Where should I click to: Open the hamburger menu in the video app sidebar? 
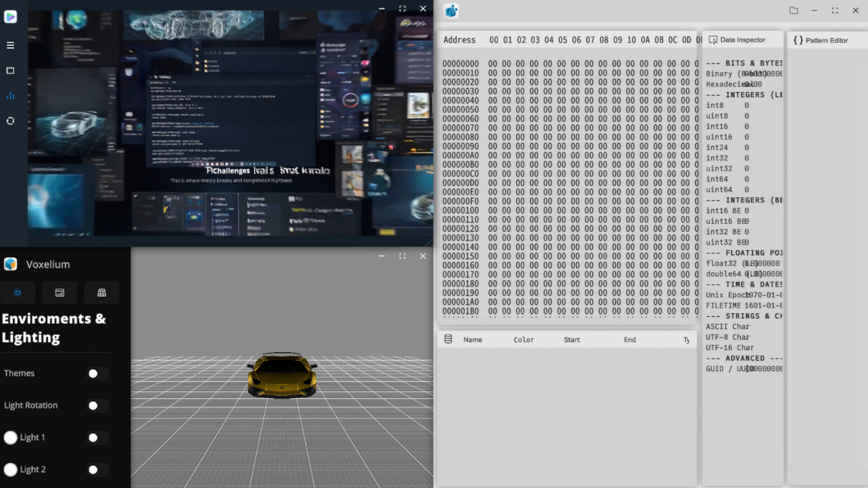(x=10, y=45)
